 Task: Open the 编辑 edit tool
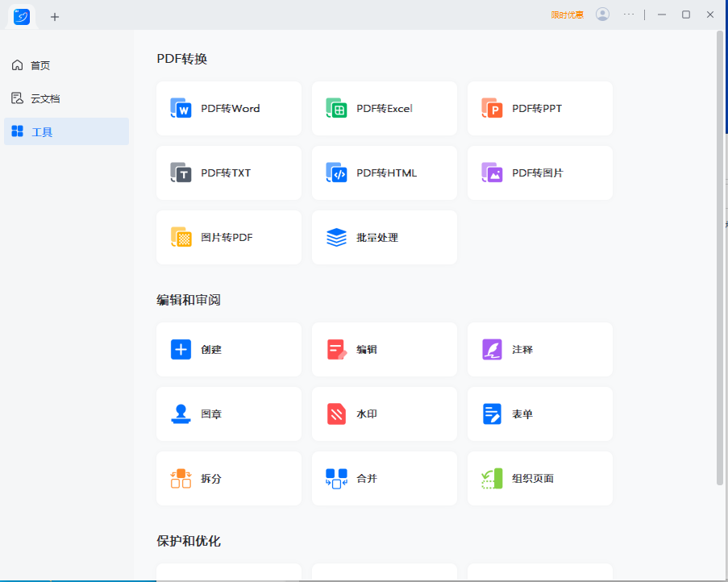384,349
